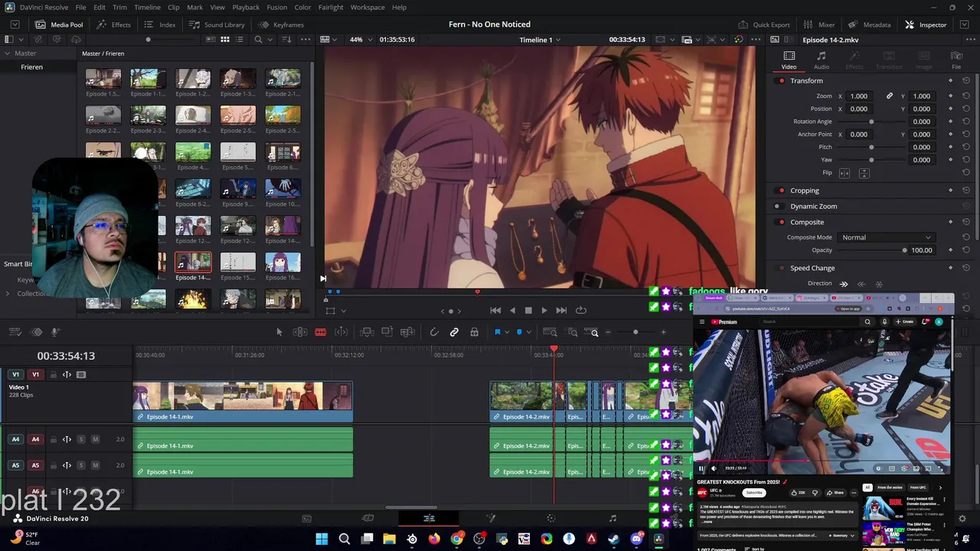Click the Flip horizontal icon

pyautogui.click(x=844, y=173)
